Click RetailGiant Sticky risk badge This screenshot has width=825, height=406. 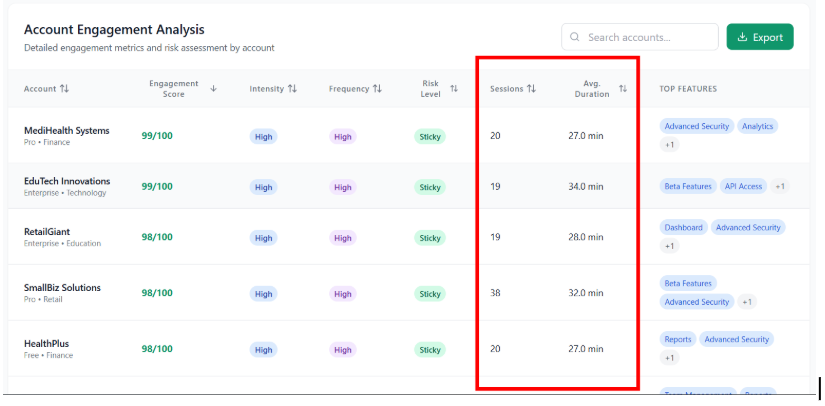(x=430, y=238)
